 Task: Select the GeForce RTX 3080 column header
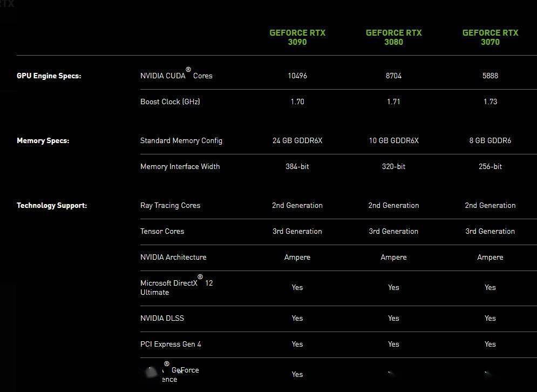tap(393, 37)
